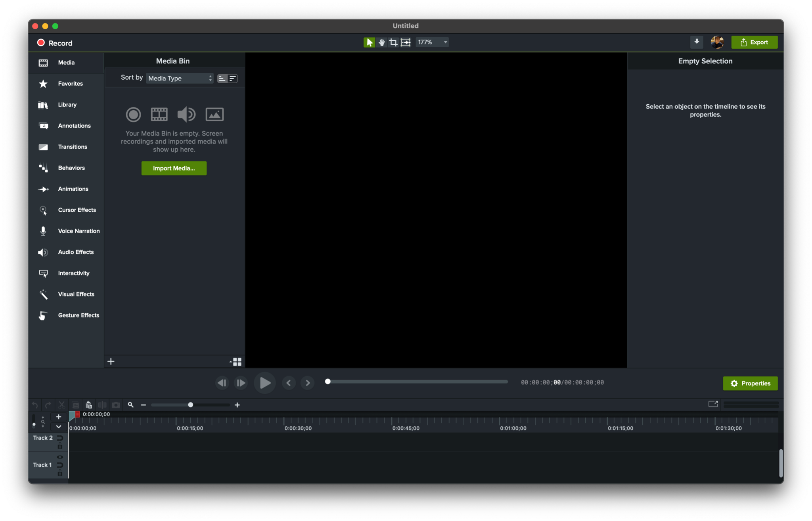Toggle Track 1 visibility eye
812x521 pixels.
tap(60, 457)
